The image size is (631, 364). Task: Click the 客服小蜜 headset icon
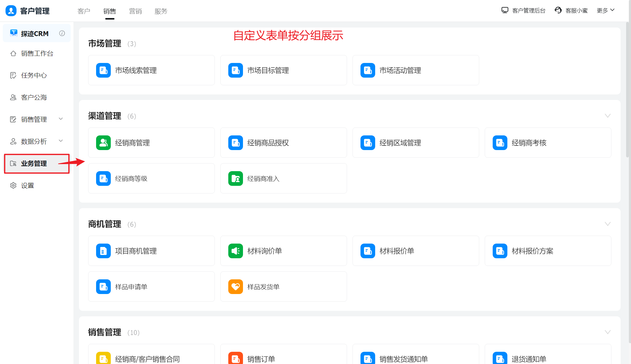[558, 10]
